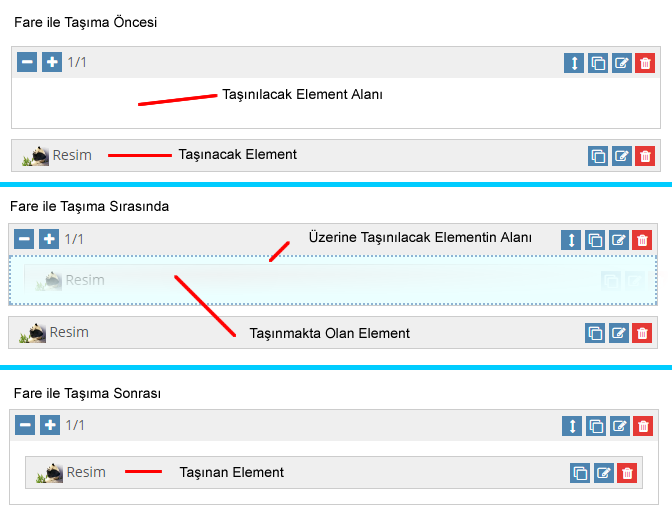Click red trash in the 'Taşıma Sırasında' row header
The height and width of the screenshot is (520, 672).
point(643,240)
